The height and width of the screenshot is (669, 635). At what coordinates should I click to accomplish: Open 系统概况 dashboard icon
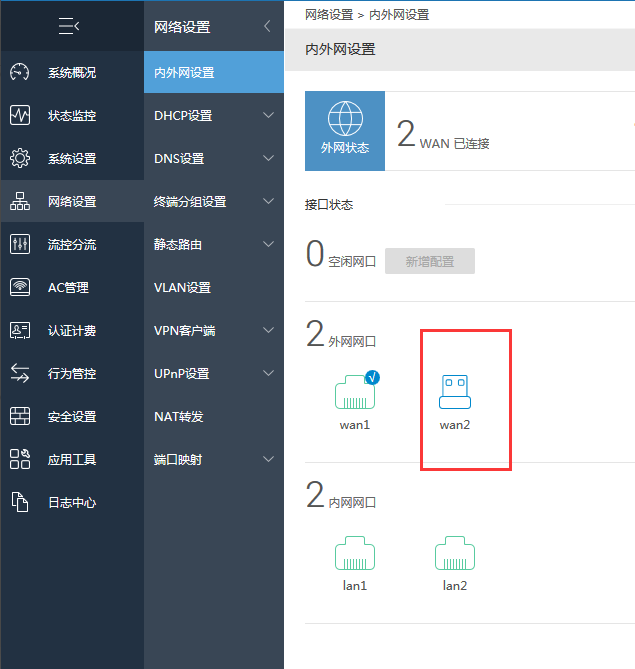[20, 73]
